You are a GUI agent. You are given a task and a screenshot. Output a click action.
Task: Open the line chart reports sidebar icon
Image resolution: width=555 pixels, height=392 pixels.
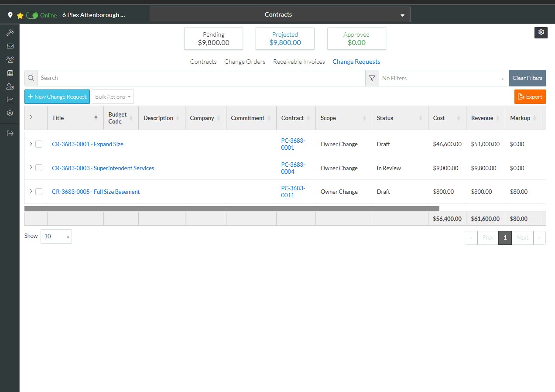coord(10,100)
